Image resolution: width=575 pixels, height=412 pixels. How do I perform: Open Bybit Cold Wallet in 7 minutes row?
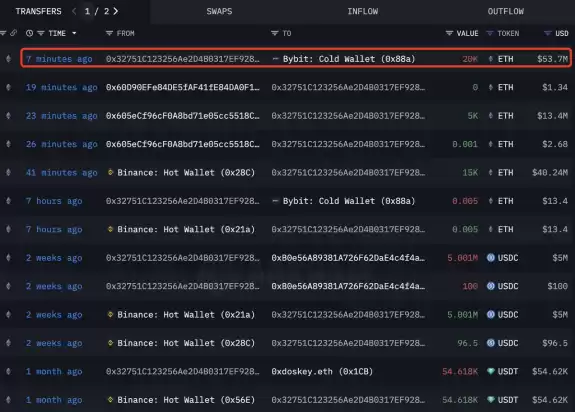tap(349, 59)
